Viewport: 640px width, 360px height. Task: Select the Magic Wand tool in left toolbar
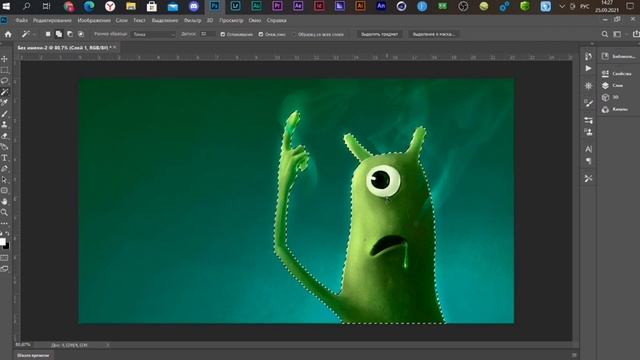click(x=4, y=92)
